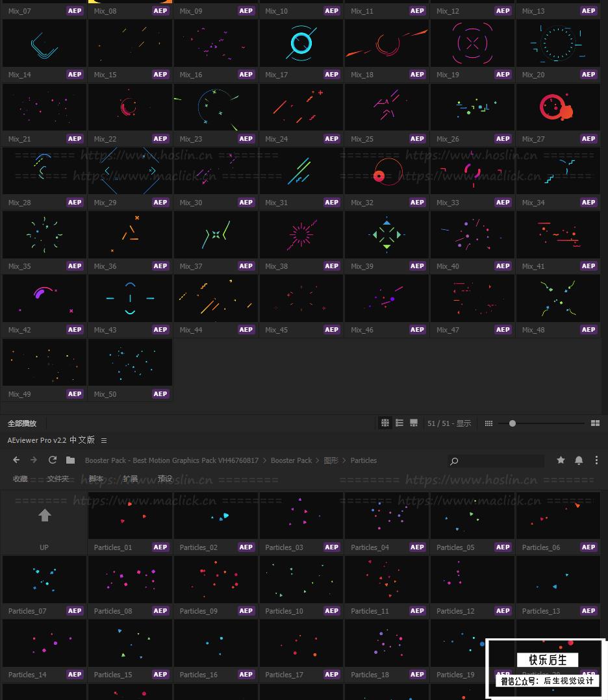Click the AEP badge on Mix_20

coord(589,75)
